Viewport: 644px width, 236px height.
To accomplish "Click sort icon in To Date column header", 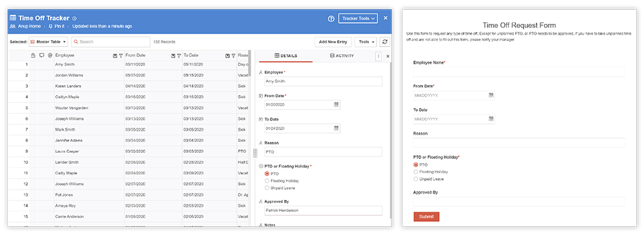I will pyautogui.click(x=227, y=55).
